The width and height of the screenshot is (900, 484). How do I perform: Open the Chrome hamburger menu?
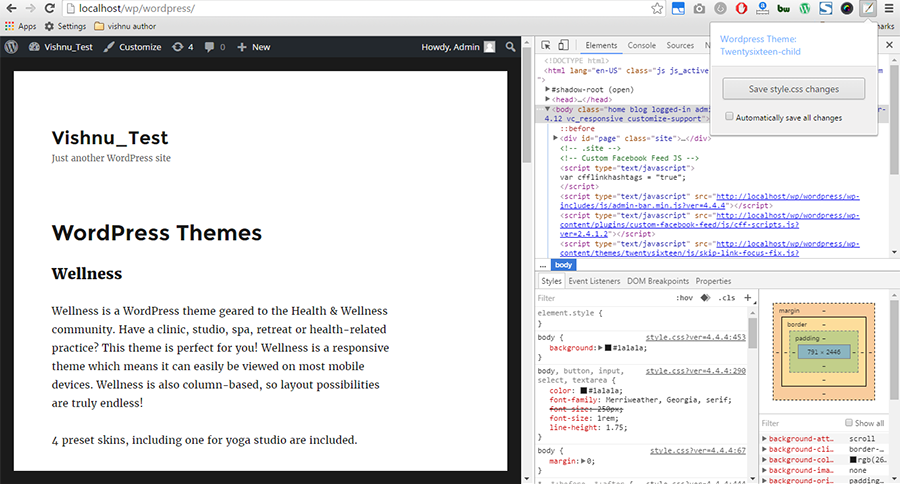pos(889,9)
